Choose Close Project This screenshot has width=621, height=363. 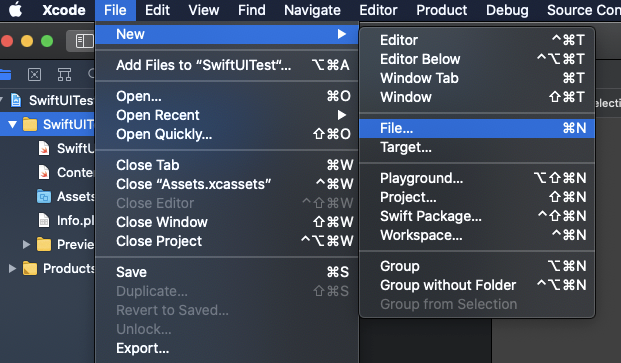pos(227,241)
